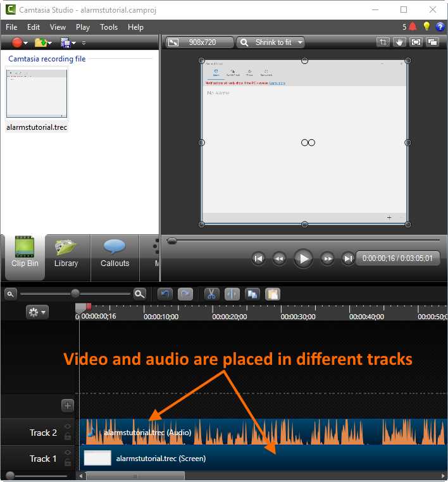Viewport: 448px width, 482px height.
Task: Switch to the Clip Bin tab
Action: pos(25,257)
